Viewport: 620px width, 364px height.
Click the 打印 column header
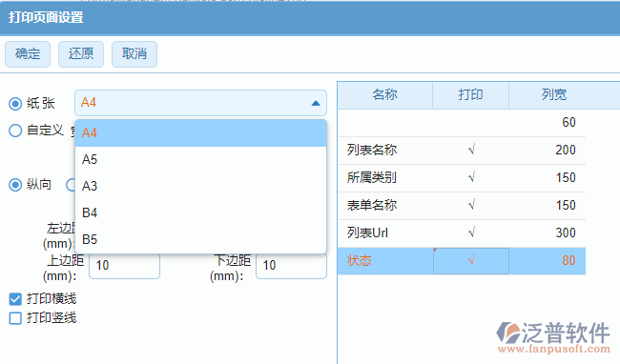pyautogui.click(x=470, y=94)
